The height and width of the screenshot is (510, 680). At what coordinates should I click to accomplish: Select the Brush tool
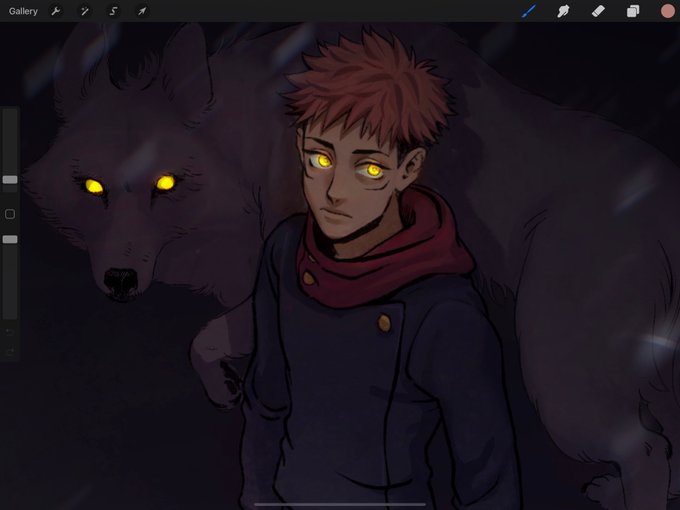pyautogui.click(x=529, y=11)
